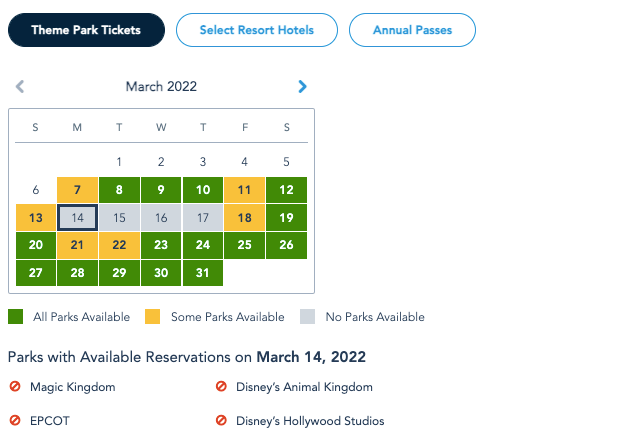Click green All Parks Available legend swatch
Image resolution: width=618 pixels, height=441 pixels.
click(15, 317)
